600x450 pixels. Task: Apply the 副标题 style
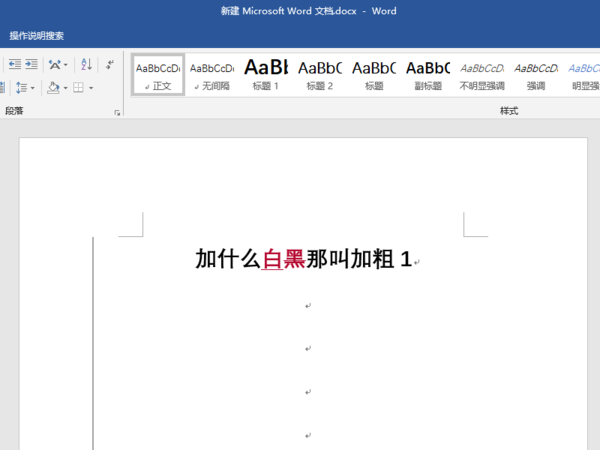(428, 75)
